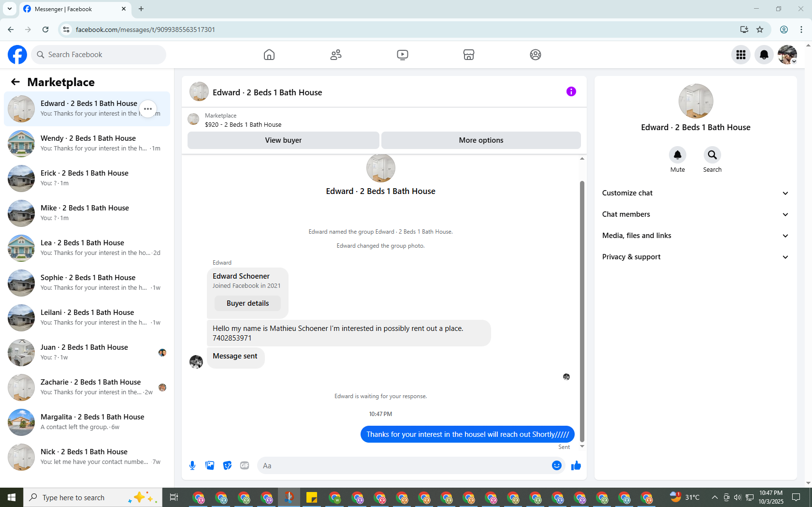Open Chrome profile icon in toolbar

click(784, 30)
